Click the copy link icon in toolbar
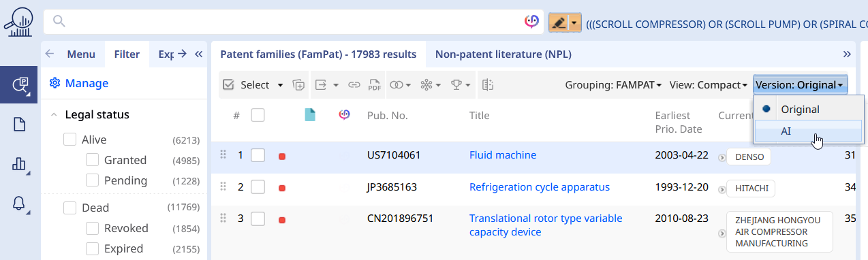868x260 pixels. 354,85
